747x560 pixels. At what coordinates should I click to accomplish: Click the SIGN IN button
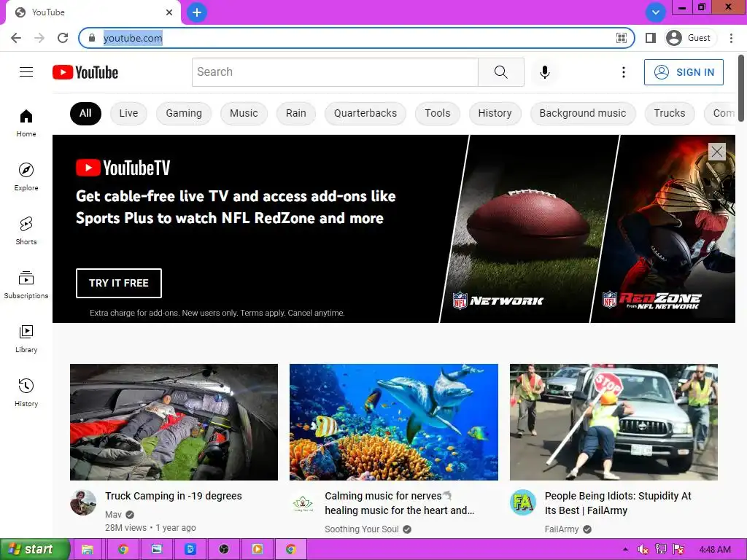pos(684,72)
